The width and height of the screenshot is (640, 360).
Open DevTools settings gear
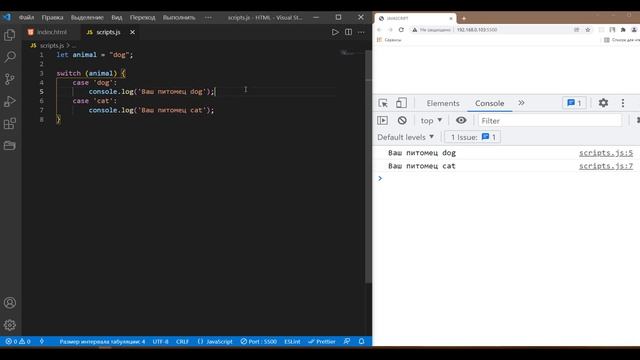[603, 103]
